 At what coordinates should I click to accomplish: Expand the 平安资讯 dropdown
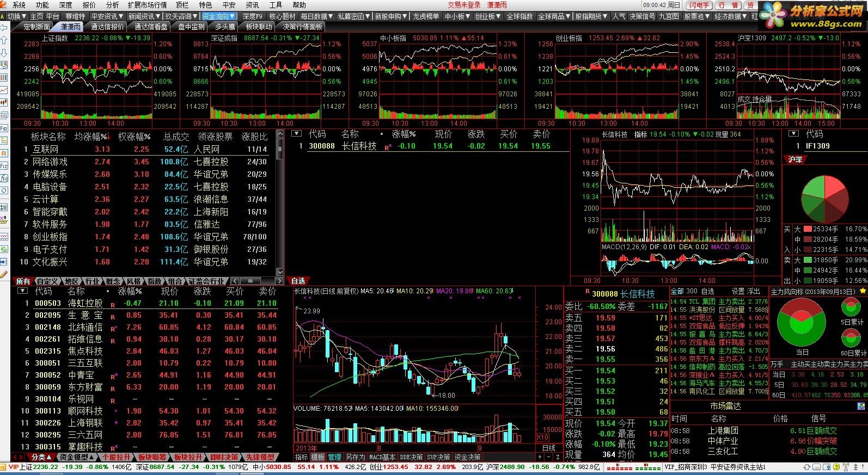[x=107, y=16]
